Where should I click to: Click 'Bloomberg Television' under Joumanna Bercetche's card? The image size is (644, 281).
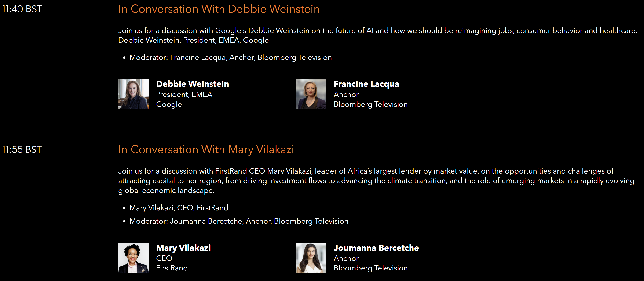(x=370, y=268)
